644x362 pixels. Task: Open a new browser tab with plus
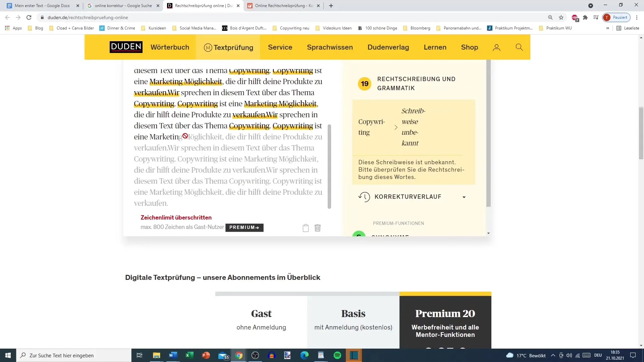331,6
